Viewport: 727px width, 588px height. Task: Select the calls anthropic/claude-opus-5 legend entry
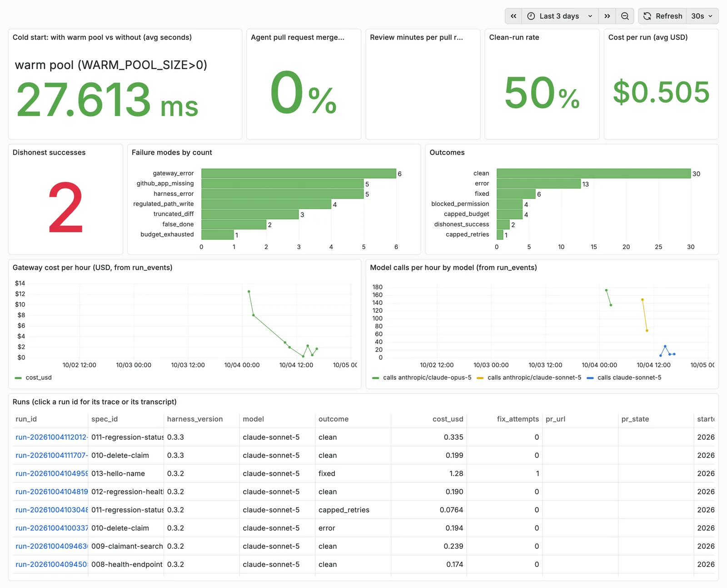tap(427, 378)
